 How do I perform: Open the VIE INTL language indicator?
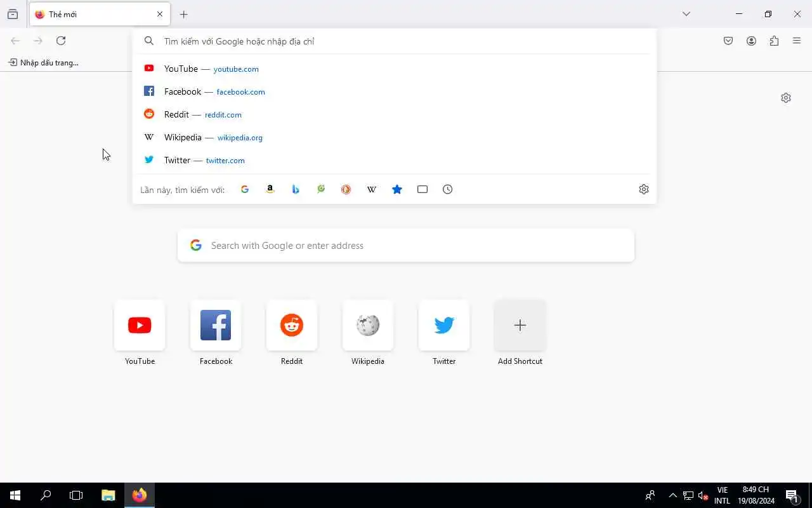pos(722,495)
